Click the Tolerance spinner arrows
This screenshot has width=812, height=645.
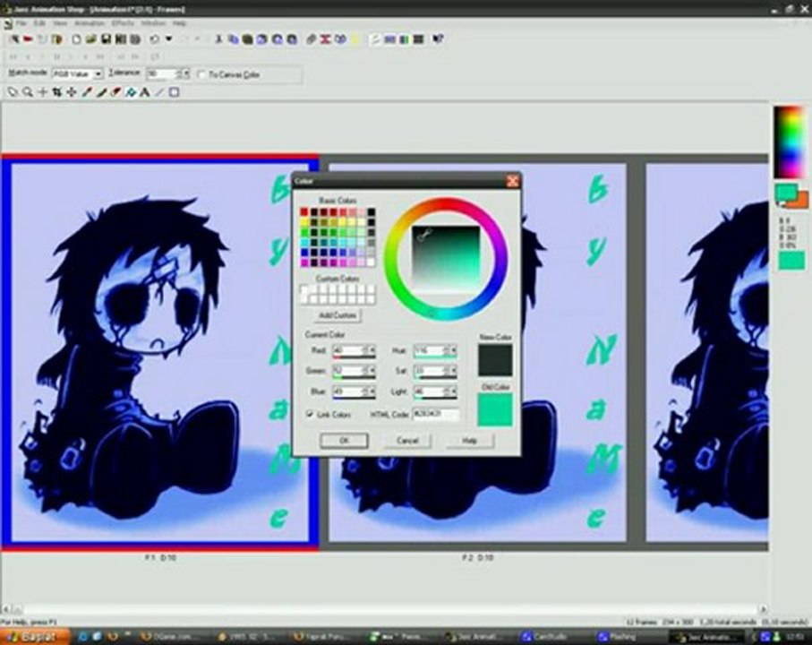[x=180, y=74]
